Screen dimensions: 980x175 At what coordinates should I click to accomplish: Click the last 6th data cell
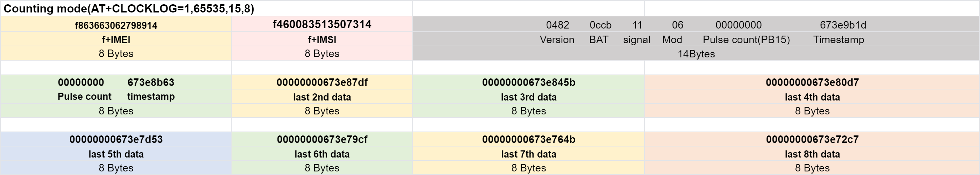pyautogui.click(x=322, y=154)
